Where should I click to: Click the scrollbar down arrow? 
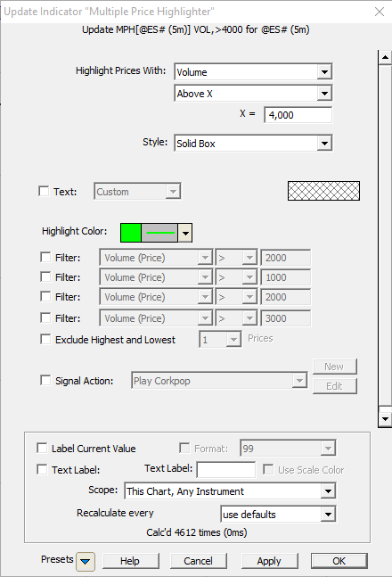(385, 419)
